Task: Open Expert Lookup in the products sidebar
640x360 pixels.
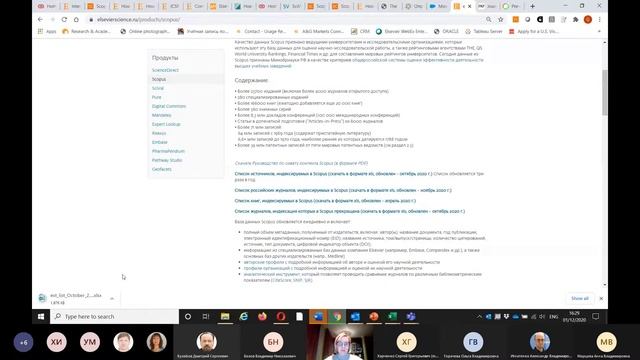Action: coord(166,124)
